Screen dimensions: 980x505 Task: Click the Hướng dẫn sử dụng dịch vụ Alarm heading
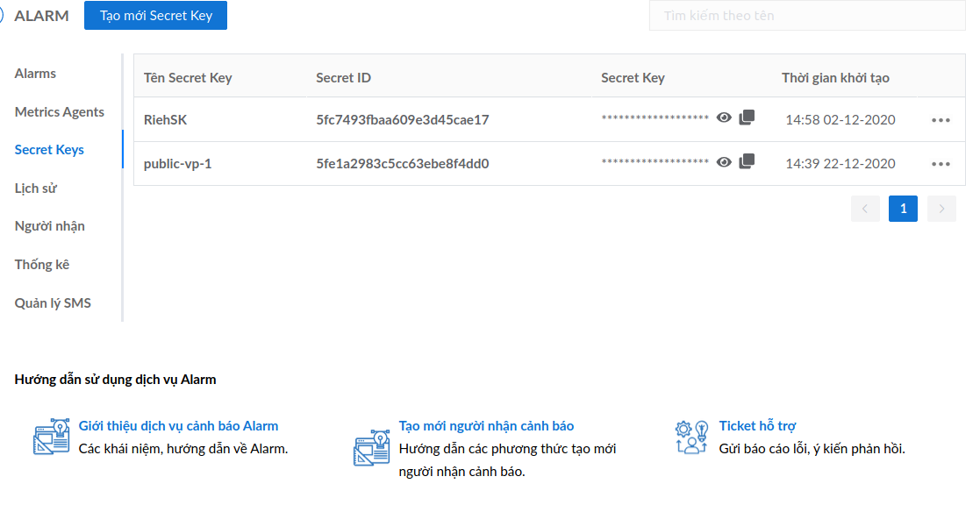(x=115, y=380)
